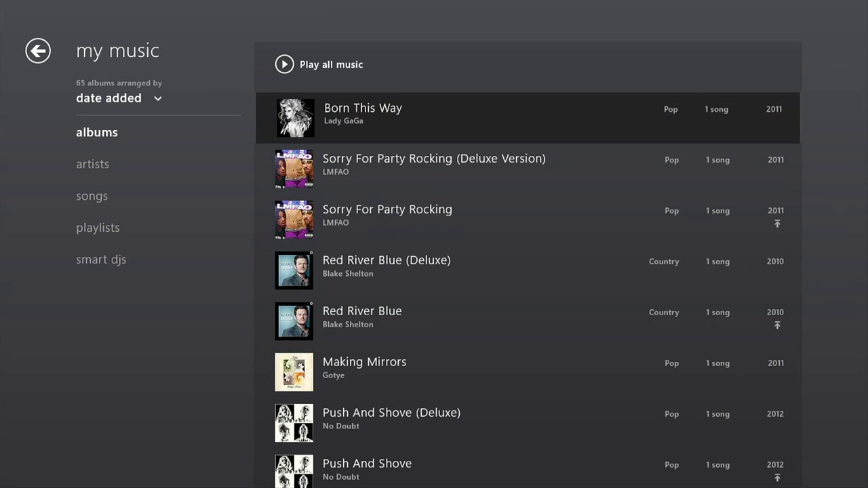Open Sorry For Party Rocking (Deluxe Version) album

(433, 159)
